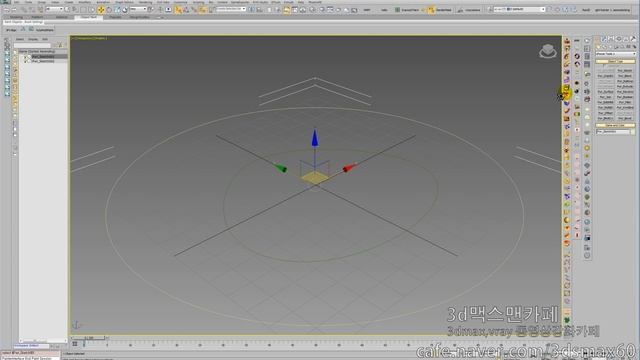Image resolution: width=640 pixels, height=360 pixels.
Task: Click the ViewCube in the viewport corner
Action: click(548, 51)
